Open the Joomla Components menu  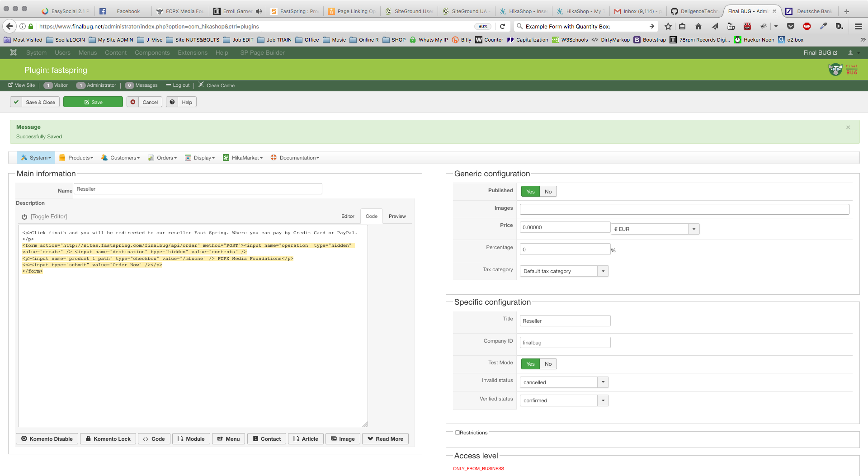[152, 52]
